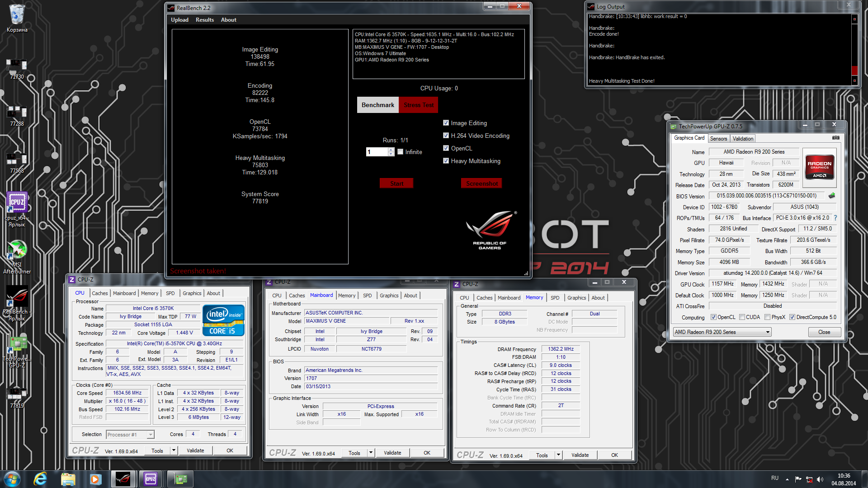This screenshot has height=488, width=868.
Task: Toggle the PhysX checkbox in GPU-Z
Action: tap(767, 317)
